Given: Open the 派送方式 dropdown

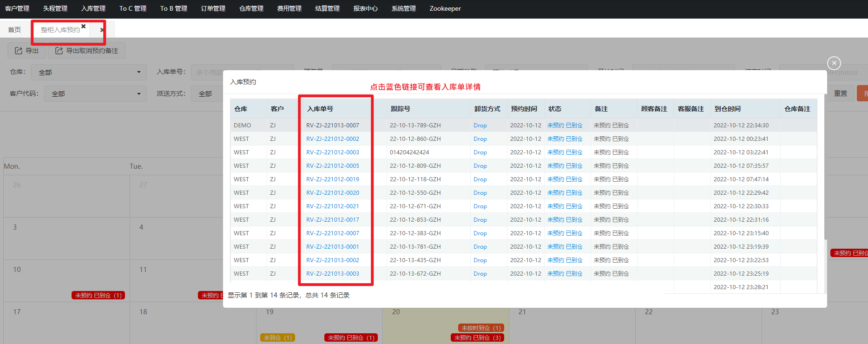Looking at the screenshot, I should point(207,93).
